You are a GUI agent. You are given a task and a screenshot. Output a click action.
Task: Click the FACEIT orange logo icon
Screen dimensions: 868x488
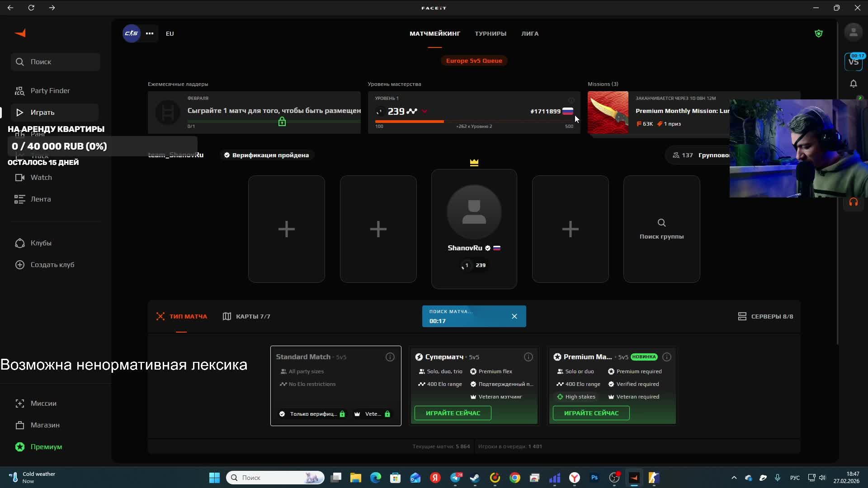(x=20, y=33)
